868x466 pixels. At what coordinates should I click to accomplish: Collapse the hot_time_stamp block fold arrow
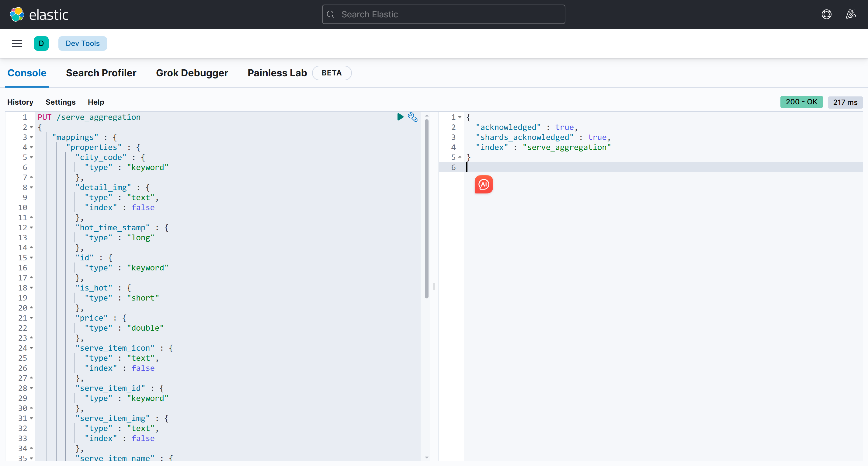(x=31, y=228)
